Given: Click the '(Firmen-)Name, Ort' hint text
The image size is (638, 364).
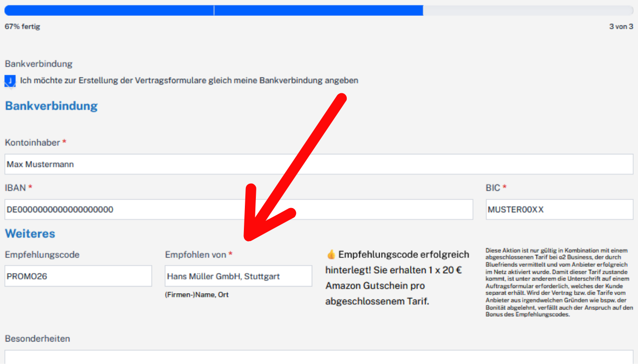Looking at the screenshot, I should coord(197,295).
